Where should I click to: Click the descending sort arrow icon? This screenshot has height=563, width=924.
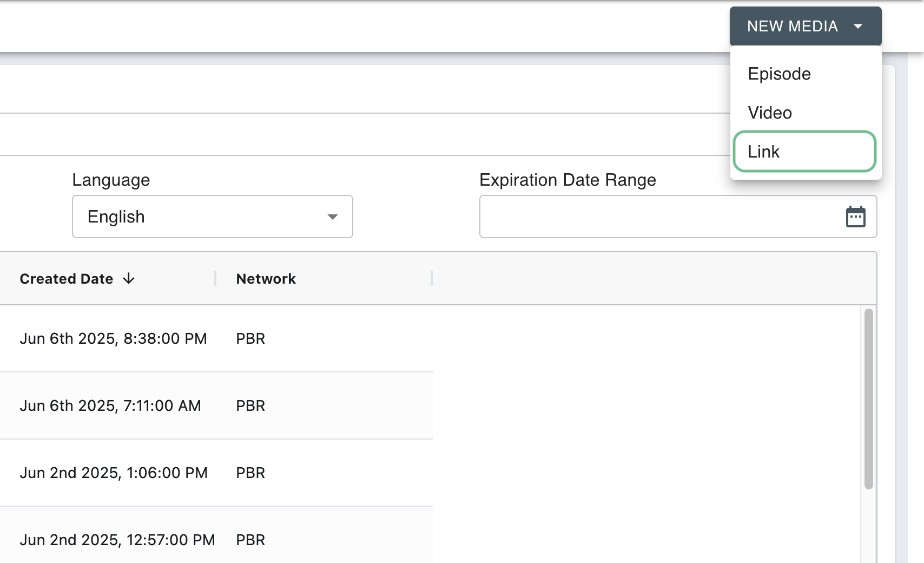click(129, 279)
